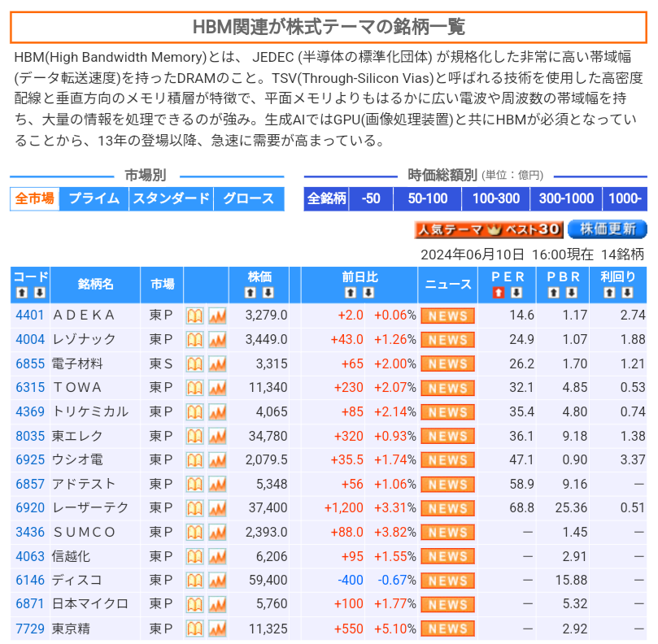
Task: Click NEWS icon for TOWA row
Action: (x=447, y=388)
